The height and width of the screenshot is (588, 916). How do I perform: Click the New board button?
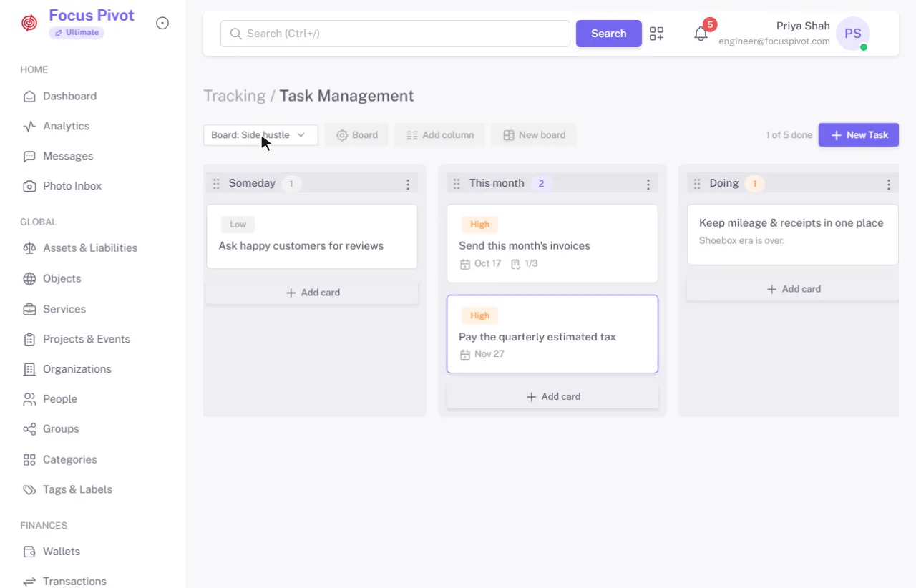pos(534,135)
